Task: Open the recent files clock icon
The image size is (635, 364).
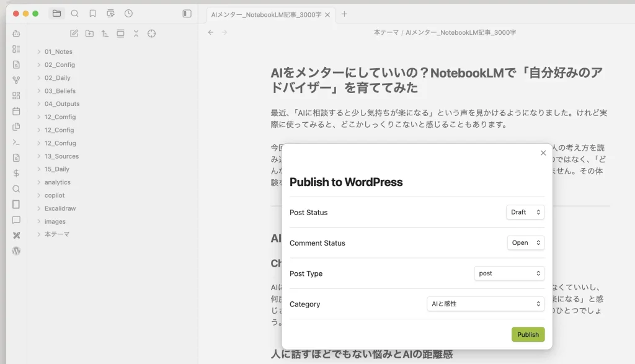Action: click(x=128, y=14)
